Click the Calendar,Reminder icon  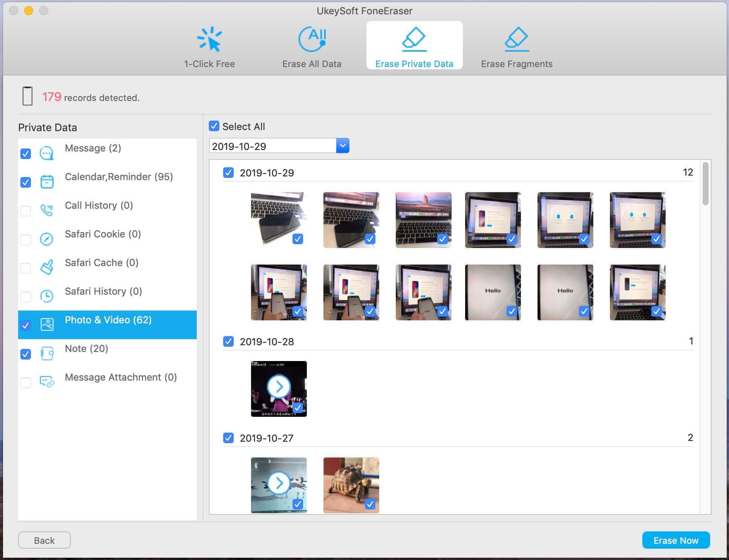47,182
